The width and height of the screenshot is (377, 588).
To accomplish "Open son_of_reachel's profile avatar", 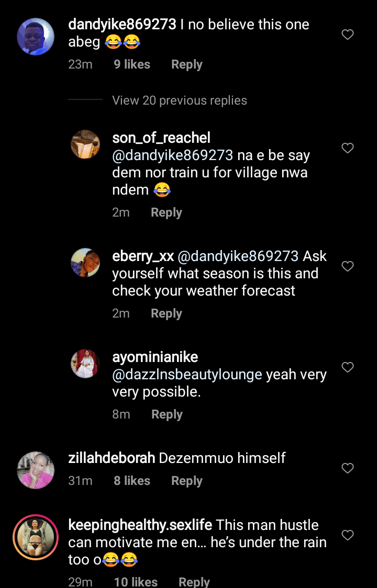I will (85, 144).
